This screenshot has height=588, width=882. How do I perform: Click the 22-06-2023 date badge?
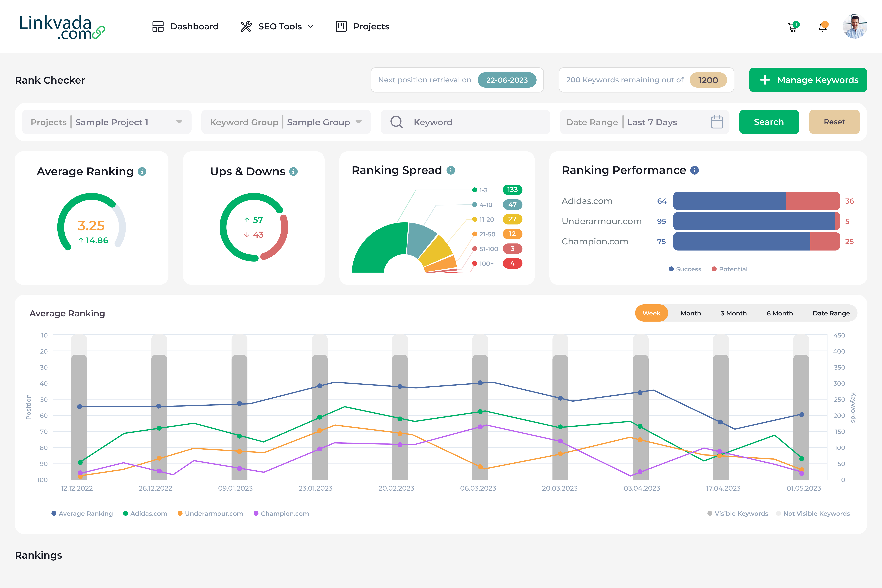coord(507,80)
